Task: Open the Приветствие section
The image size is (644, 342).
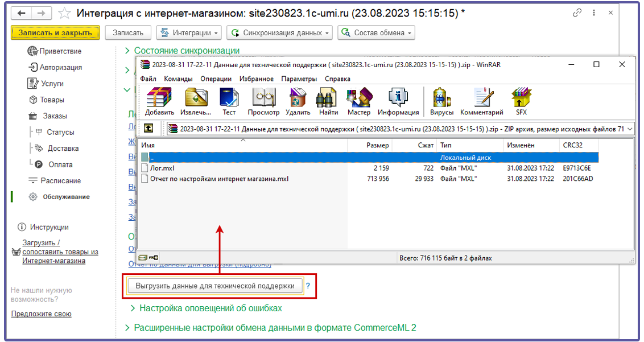Action: 54,51
